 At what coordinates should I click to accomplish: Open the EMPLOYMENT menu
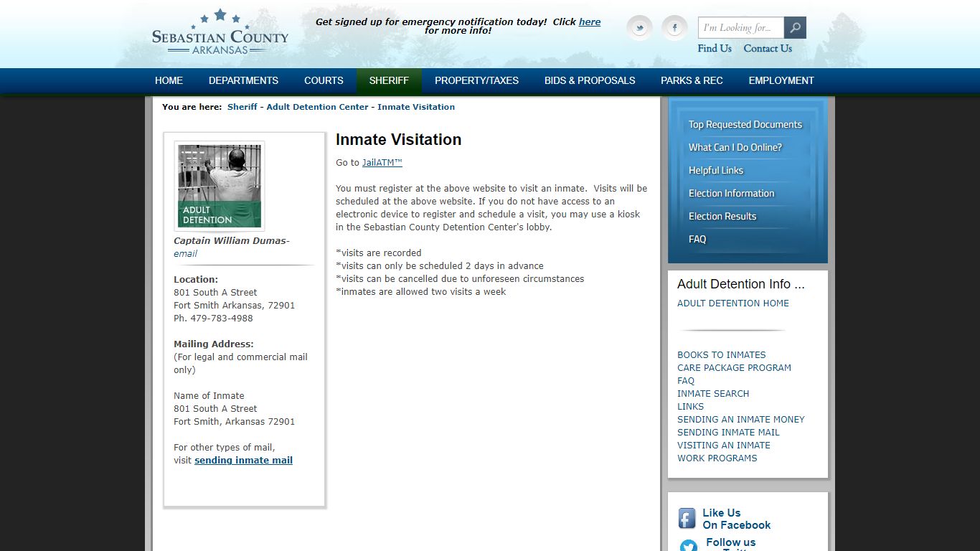(x=781, y=80)
